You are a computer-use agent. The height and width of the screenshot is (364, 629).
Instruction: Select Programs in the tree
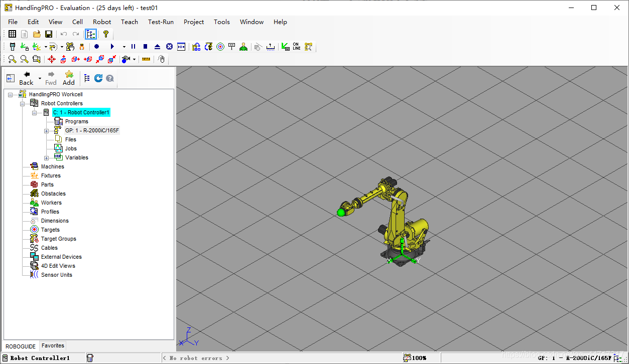(77, 121)
